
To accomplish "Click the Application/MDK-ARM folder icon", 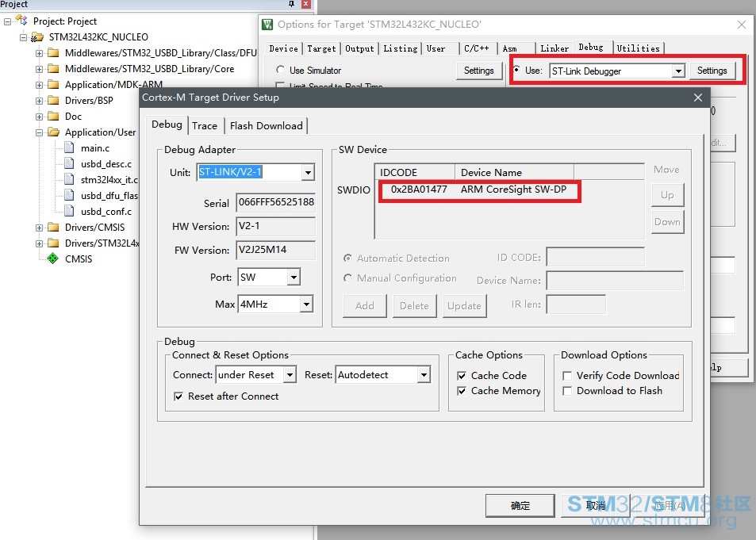I will pos(53,84).
